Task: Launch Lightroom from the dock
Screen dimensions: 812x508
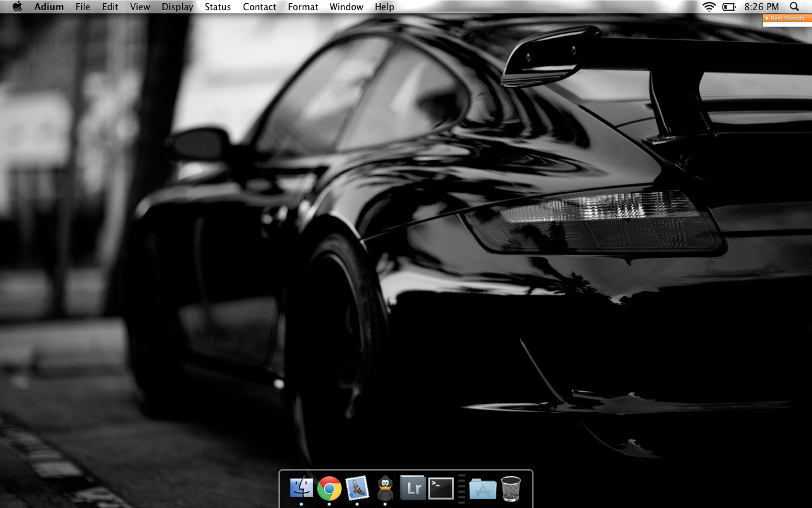Action: click(413, 488)
